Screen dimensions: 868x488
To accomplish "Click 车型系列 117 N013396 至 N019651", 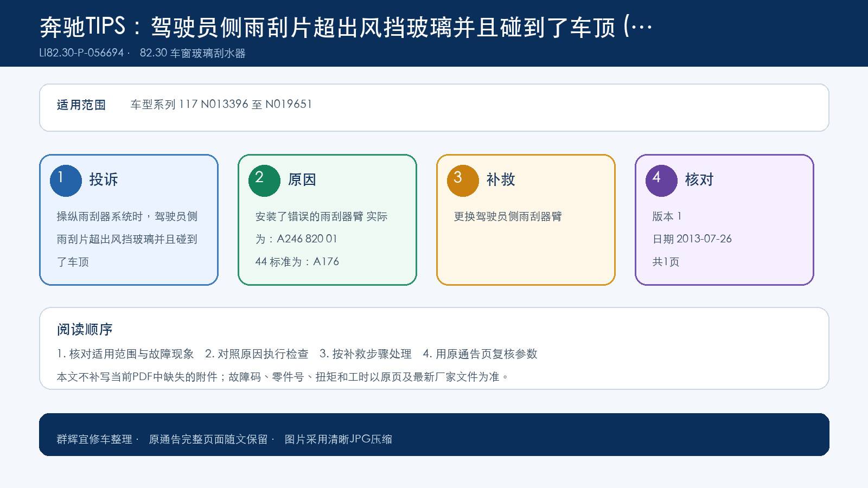I will pyautogui.click(x=221, y=104).
